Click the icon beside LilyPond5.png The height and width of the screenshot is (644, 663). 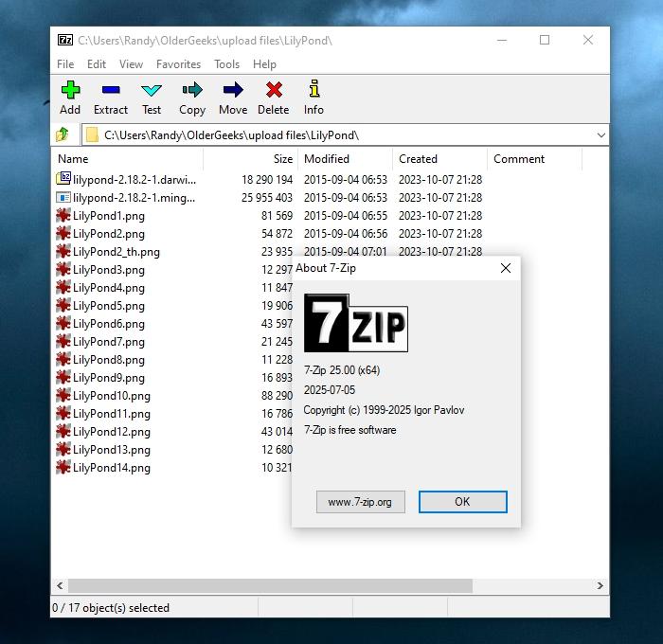point(63,305)
